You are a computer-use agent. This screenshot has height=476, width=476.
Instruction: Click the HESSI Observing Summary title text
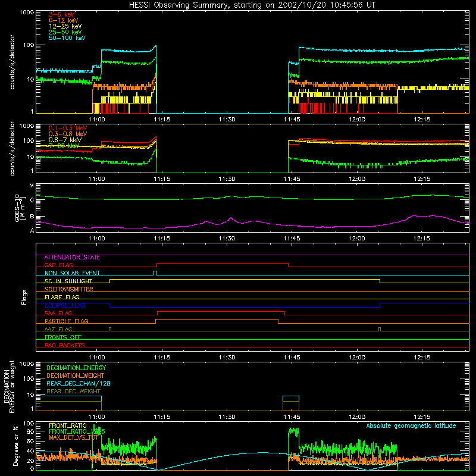point(252,5)
